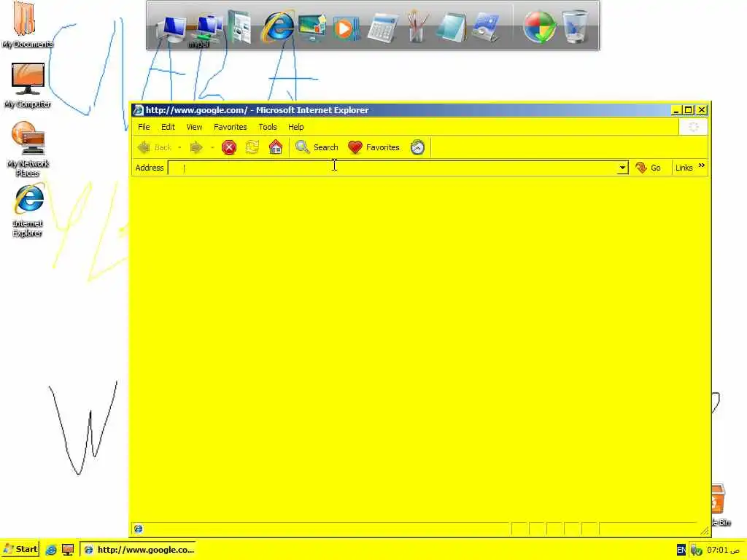Open the Help menu

click(296, 127)
